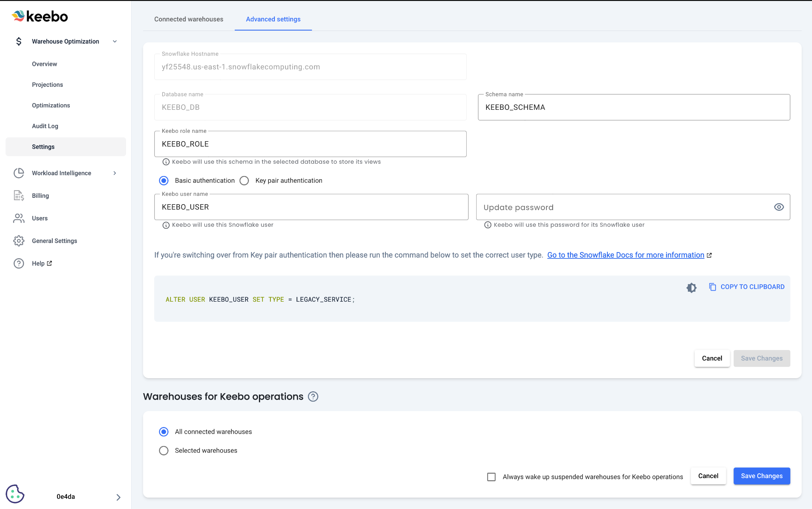The height and width of the screenshot is (509, 812).
Task: Open Billing via its invoice icon
Action: point(19,195)
